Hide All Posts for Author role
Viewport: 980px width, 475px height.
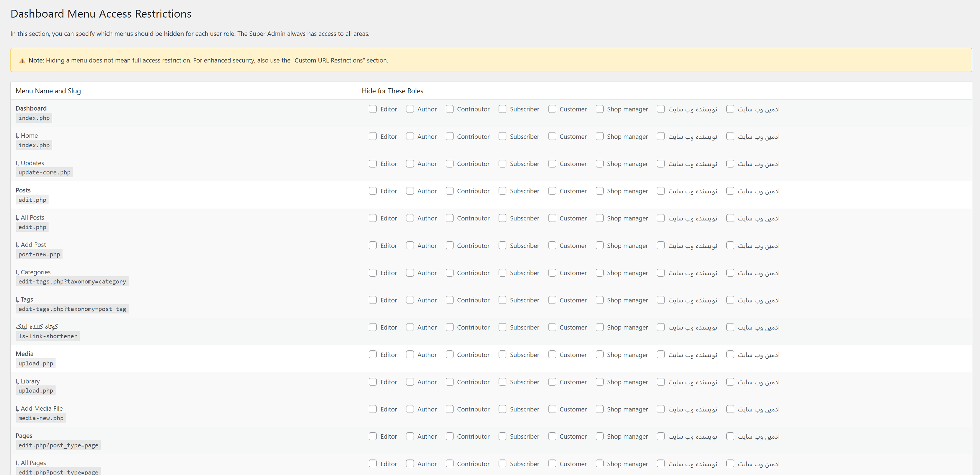[x=410, y=218]
